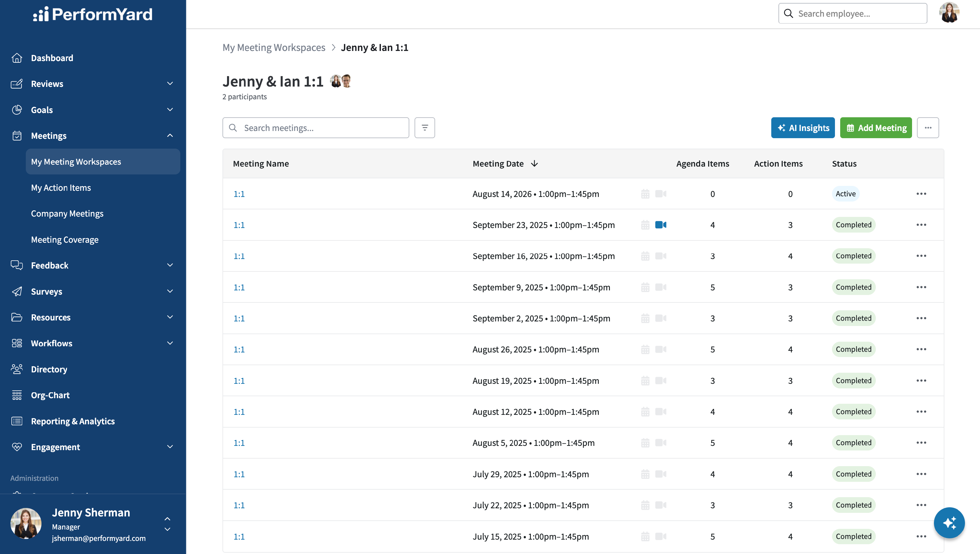Open My Meeting Workspaces breadcrumb link

click(x=274, y=48)
